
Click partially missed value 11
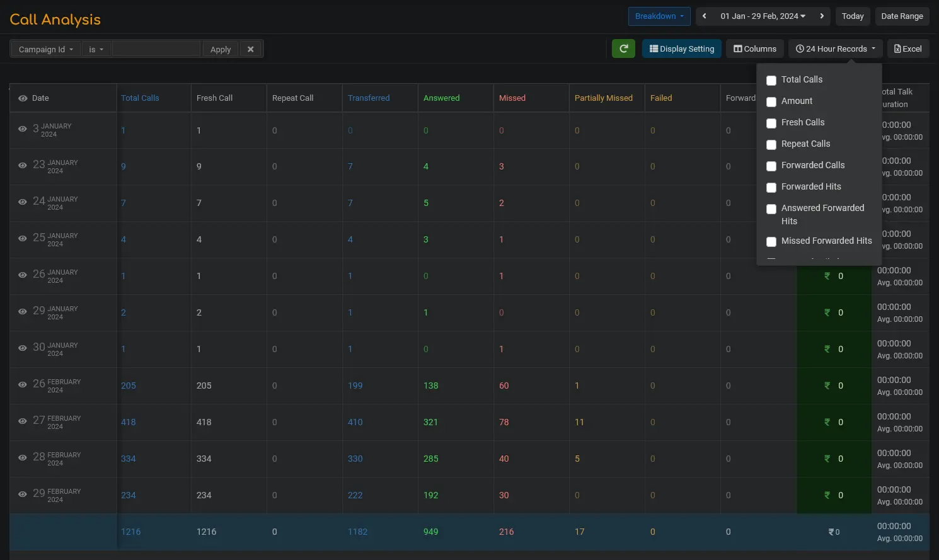579,422
